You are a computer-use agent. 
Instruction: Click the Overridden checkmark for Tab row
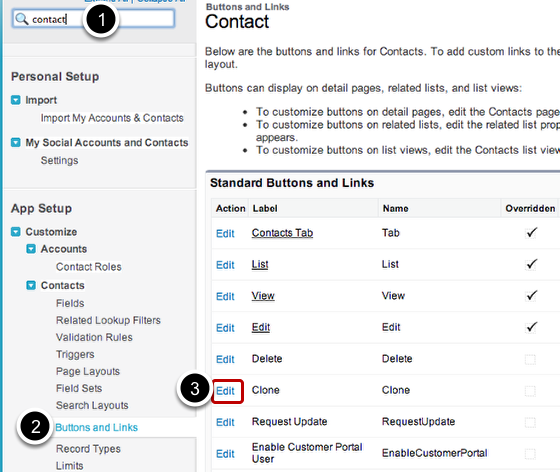pos(531,232)
